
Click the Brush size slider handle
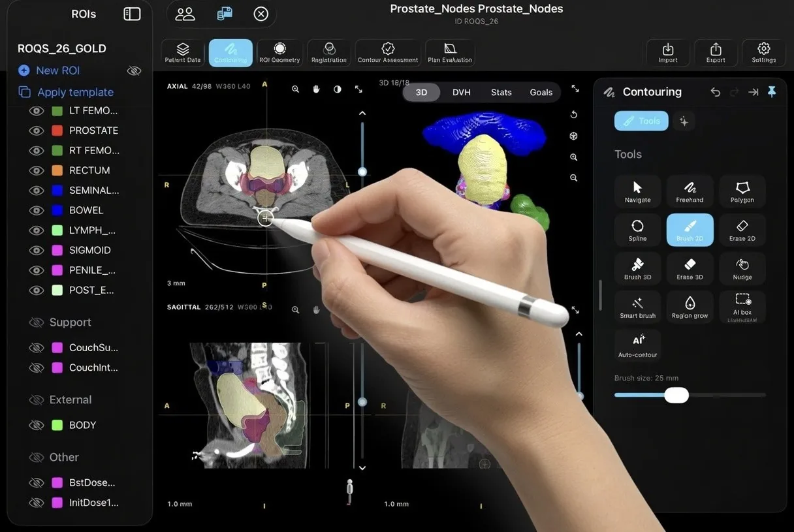pyautogui.click(x=676, y=395)
